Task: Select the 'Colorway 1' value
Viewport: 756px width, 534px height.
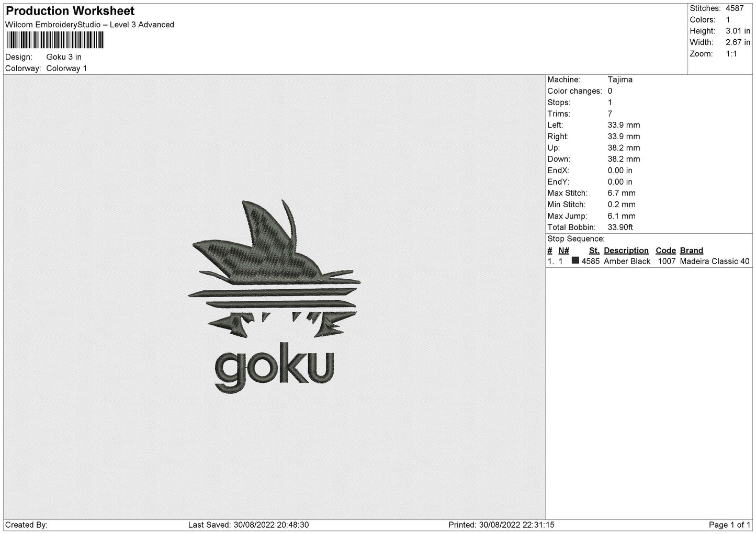Action: pyautogui.click(x=66, y=69)
